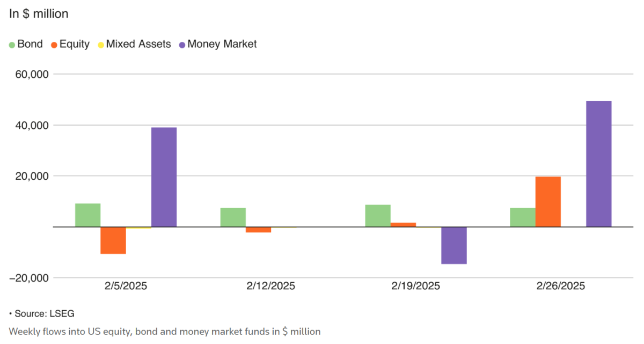The width and height of the screenshot is (644, 344).
Task: Toggle the Money Market legend label
Action: tap(222, 44)
